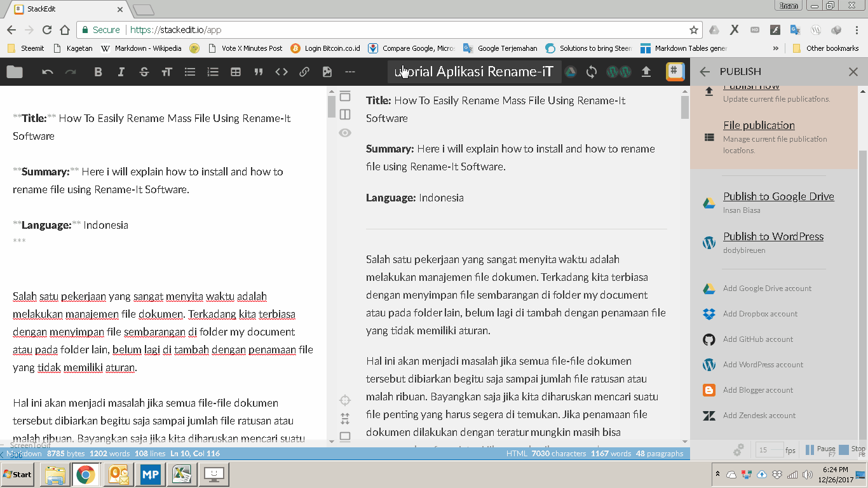Insert a code block

pos(281,72)
